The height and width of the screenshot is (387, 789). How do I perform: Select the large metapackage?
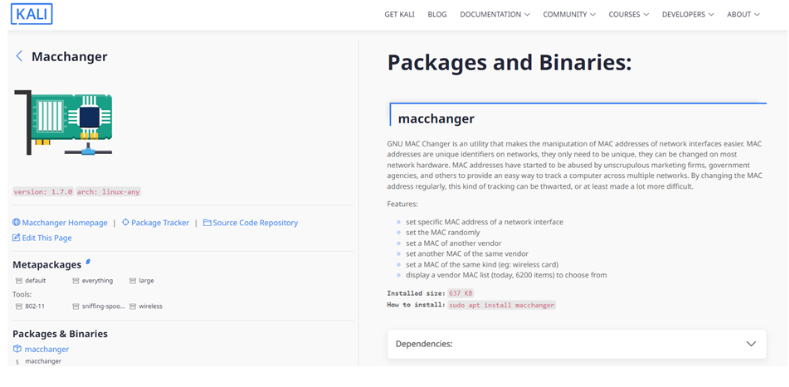point(146,280)
